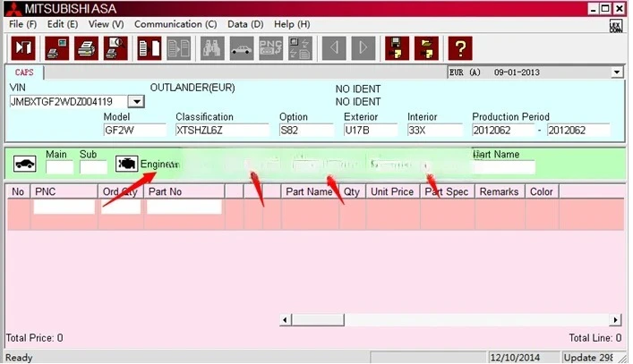Screen dimensions: 633x364
Task: Click the exit door toolbar icon
Action: coord(23,48)
